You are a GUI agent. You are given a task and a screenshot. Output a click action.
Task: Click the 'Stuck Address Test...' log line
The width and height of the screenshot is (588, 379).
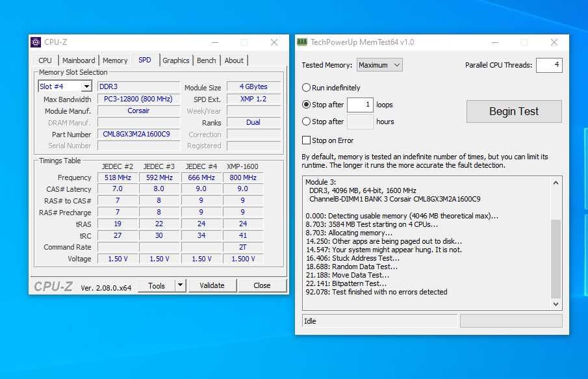tap(353, 258)
